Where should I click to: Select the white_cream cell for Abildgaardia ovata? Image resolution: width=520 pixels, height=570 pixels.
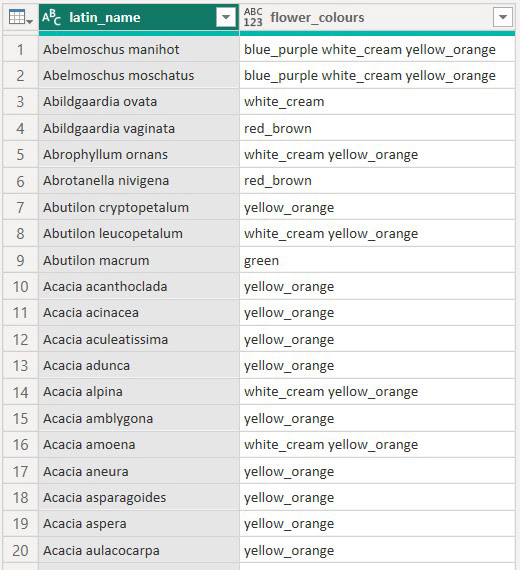pos(377,102)
